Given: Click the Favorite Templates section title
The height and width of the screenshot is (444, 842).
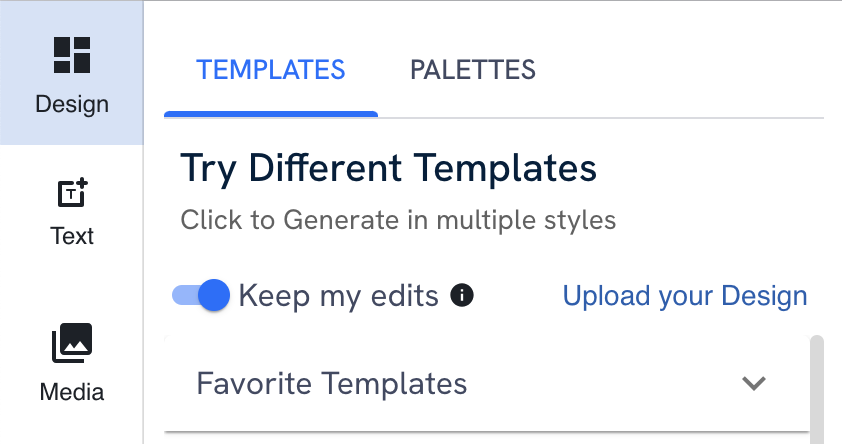Looking at the screenshot, I should (x=332, y=383).
